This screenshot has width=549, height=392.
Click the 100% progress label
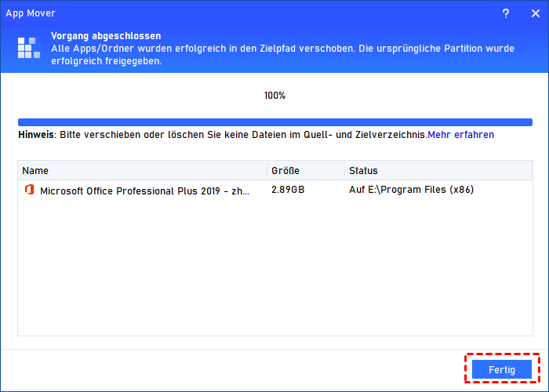(x=274, y=96)
